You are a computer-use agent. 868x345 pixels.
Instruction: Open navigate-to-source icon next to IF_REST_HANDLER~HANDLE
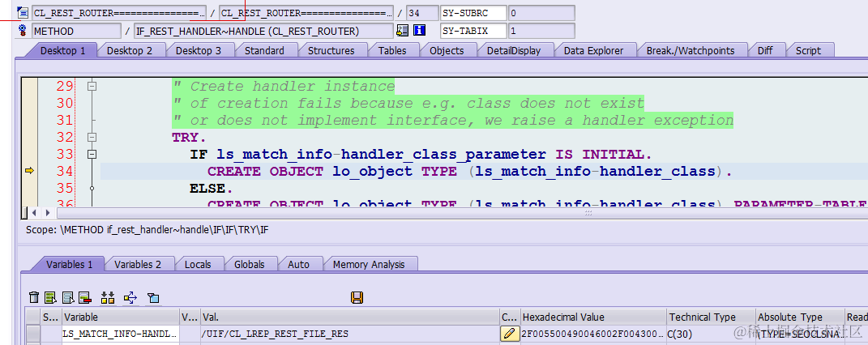click(403, 31)
